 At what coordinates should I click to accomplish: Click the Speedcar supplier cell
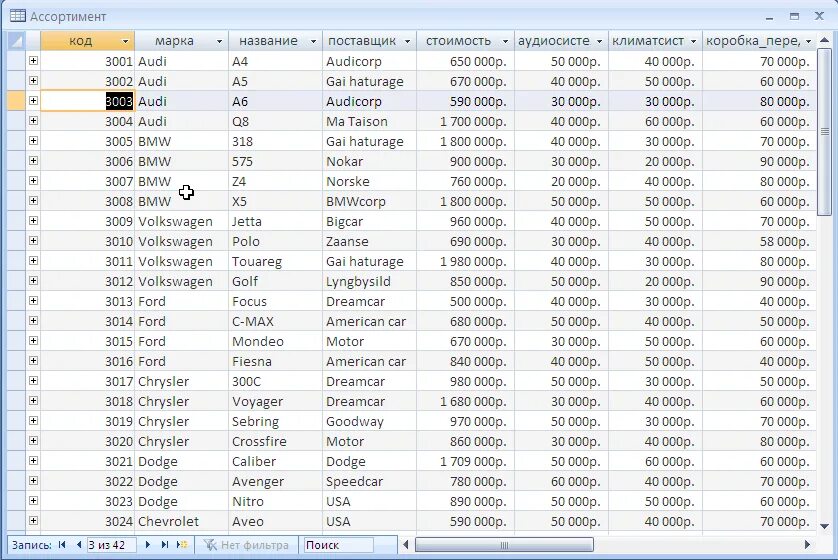point(369,481)
